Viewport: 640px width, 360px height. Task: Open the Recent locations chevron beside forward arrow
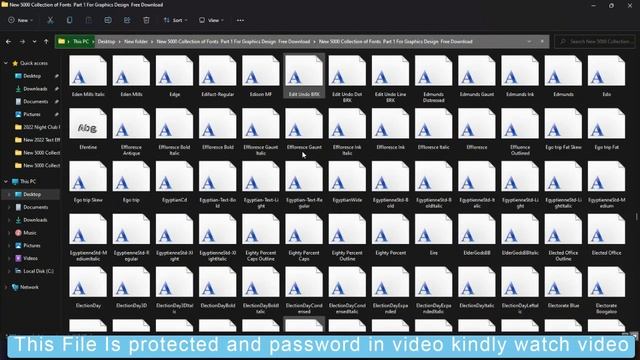[34, 42]
